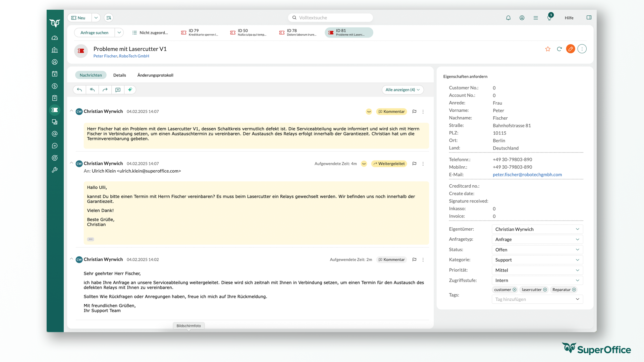Image resolution: width=644 pixels, height=362 pixels.
Task: Remove the lasercutter tag
Action: [x=545, y=290]
